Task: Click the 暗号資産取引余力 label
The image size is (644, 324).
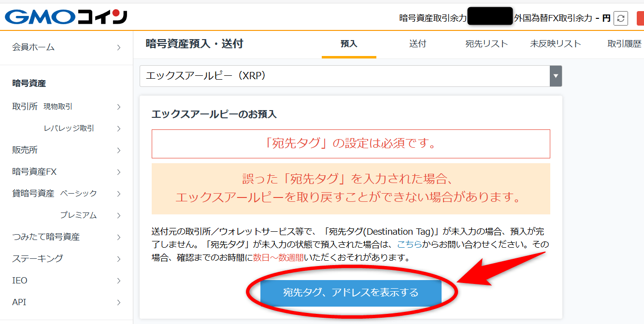Action: point(433,18)
